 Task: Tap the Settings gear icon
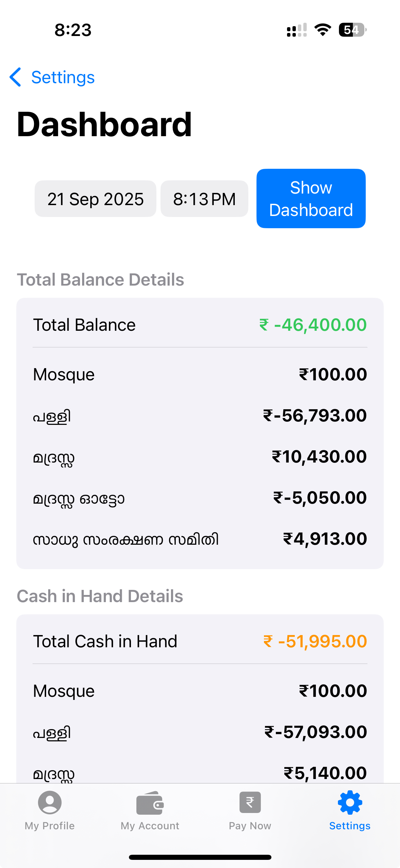[x=350, y=802]
